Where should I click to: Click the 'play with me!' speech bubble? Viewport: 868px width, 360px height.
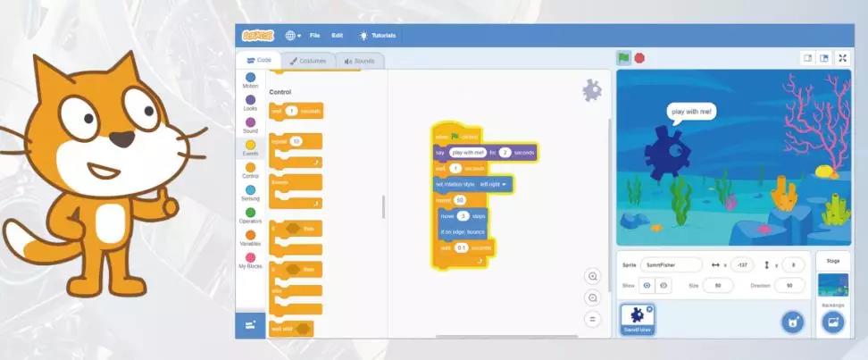692,112
